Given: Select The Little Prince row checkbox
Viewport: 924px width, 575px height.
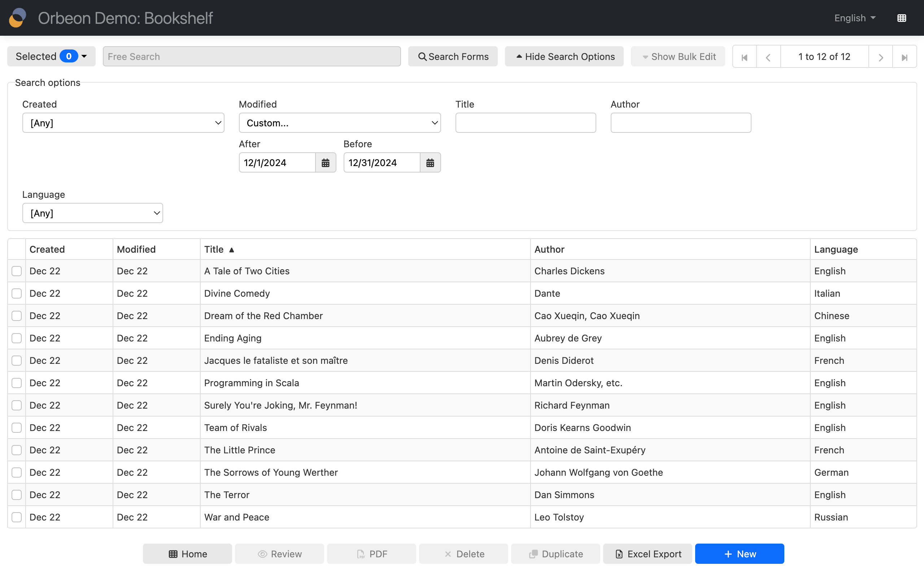Looking at the screenshot, I should [16, 450].
